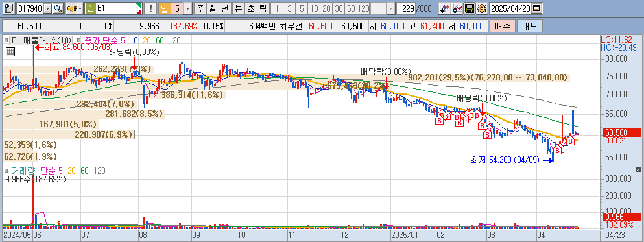
Task: Click the current price tag 60,500 on price axis
Action: (621, 132)
